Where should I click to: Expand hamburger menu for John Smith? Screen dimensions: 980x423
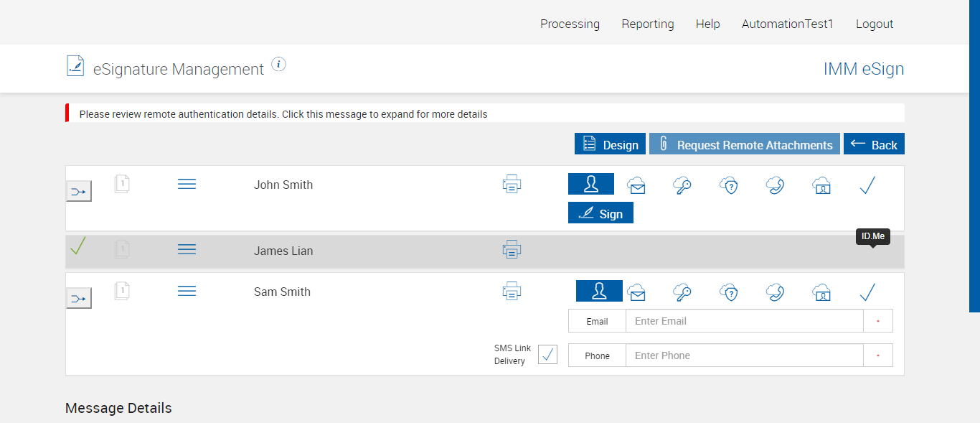(x=187, y=185)
